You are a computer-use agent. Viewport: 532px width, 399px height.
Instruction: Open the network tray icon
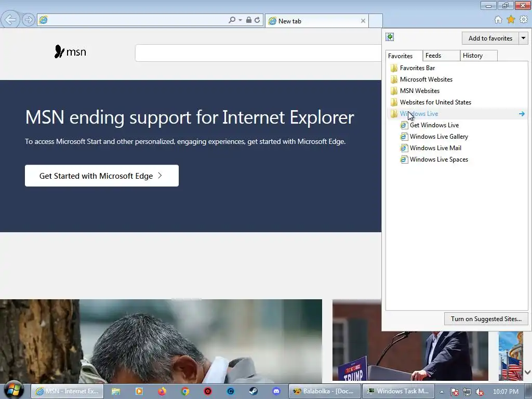[467, 392]
